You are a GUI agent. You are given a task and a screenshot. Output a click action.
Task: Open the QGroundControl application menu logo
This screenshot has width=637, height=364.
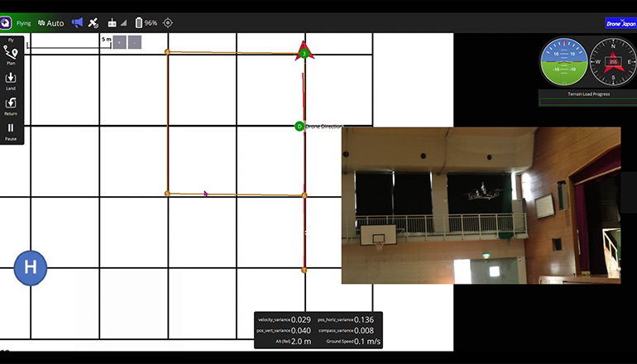(6, 23)
